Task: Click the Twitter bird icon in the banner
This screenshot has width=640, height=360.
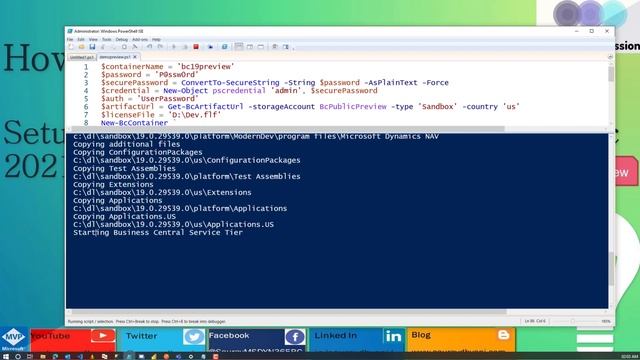Action: click(194, 337)
